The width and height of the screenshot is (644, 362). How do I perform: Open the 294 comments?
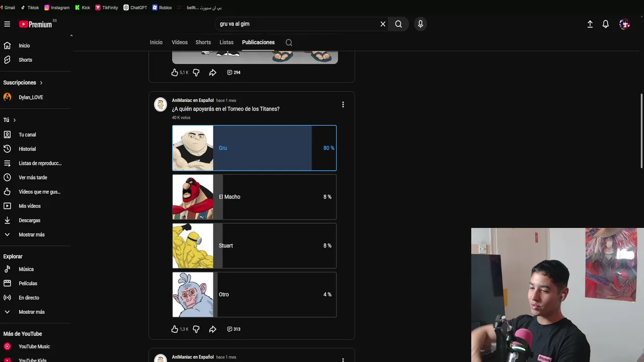[233, 72]
